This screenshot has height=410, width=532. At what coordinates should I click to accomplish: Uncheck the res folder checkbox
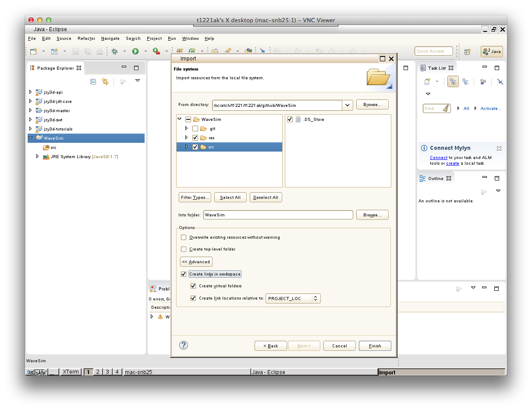click(195, 138)
